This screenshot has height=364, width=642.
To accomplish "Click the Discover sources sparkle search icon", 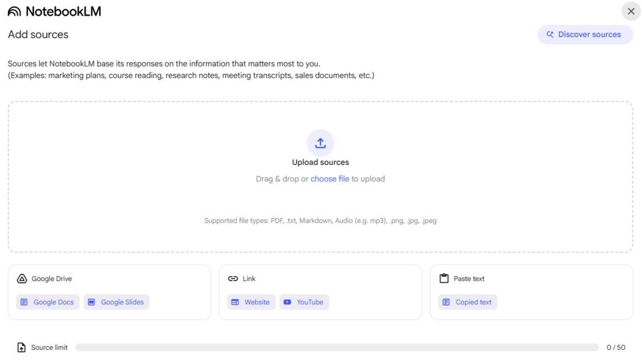I will pyautogui.click(x=550, y=34).
